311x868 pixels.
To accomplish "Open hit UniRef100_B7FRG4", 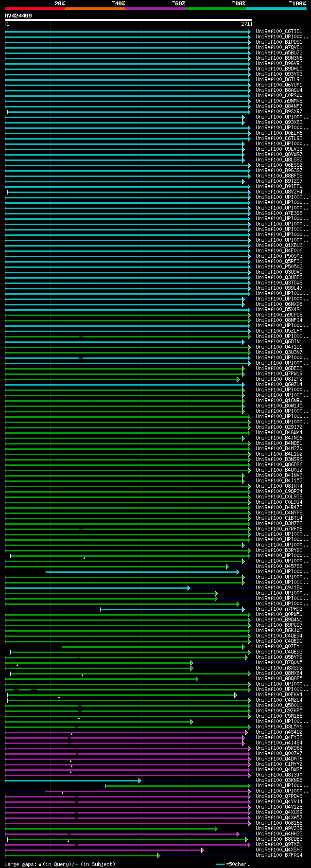I will (279, 855).
